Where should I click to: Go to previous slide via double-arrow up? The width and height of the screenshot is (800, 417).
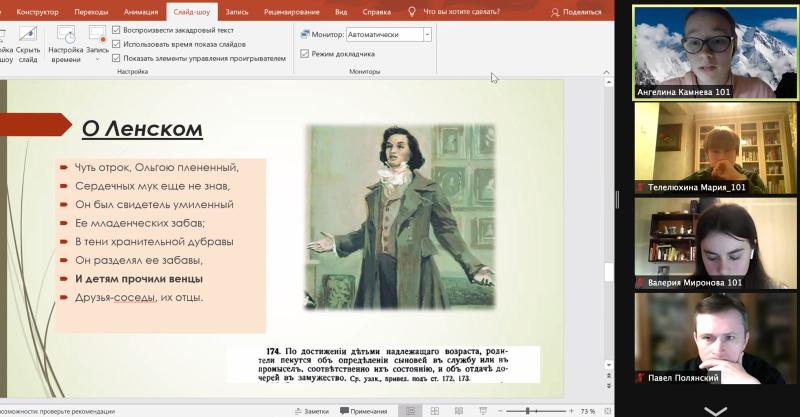(608, 376)
